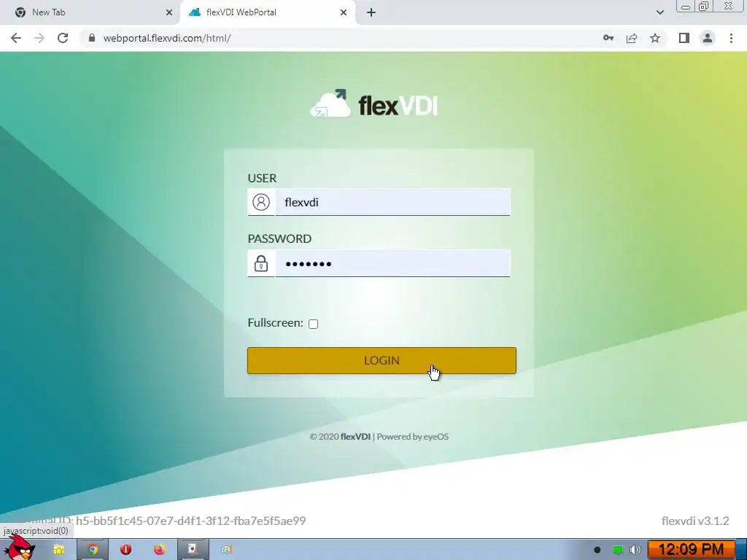747x560 pixels.
Task: Launch Opera from the taskbar
Action: click(x=125, y=550)
